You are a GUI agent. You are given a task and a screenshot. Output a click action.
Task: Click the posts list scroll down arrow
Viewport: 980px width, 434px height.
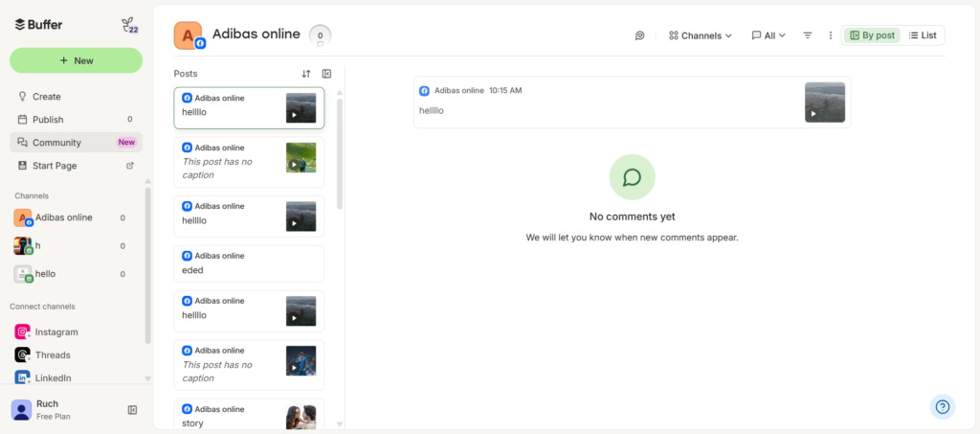340,424
